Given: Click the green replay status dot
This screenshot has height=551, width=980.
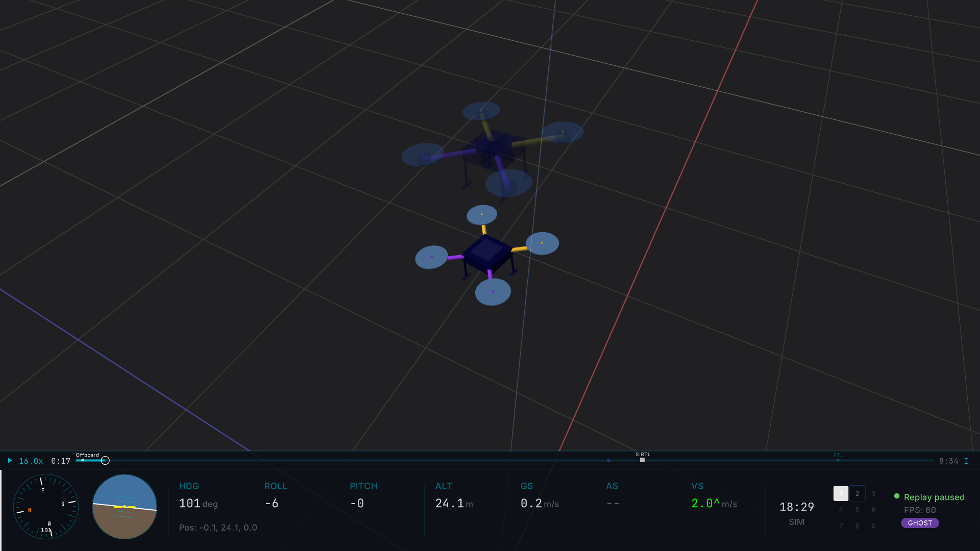Looking at the screenshot, I should pos(897,496).
